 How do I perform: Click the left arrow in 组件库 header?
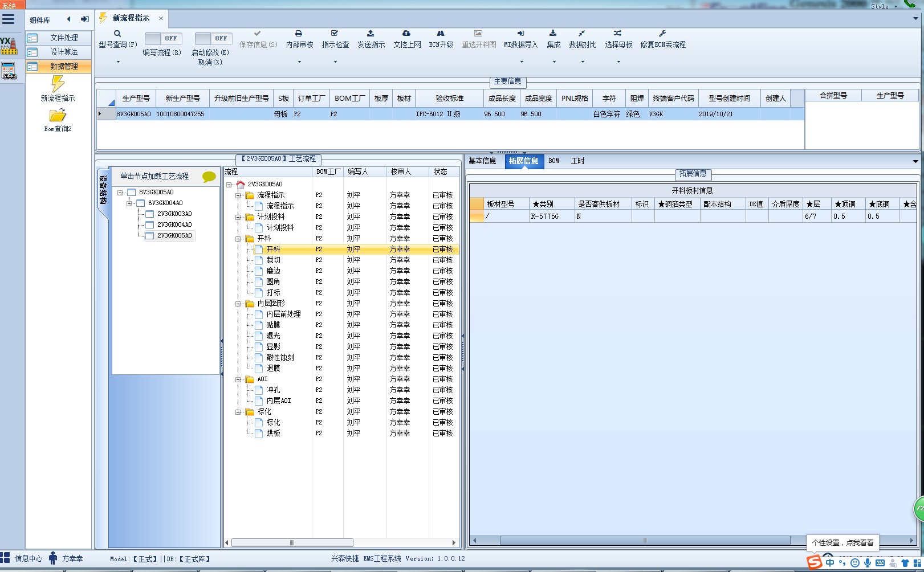tap(69, 19)
